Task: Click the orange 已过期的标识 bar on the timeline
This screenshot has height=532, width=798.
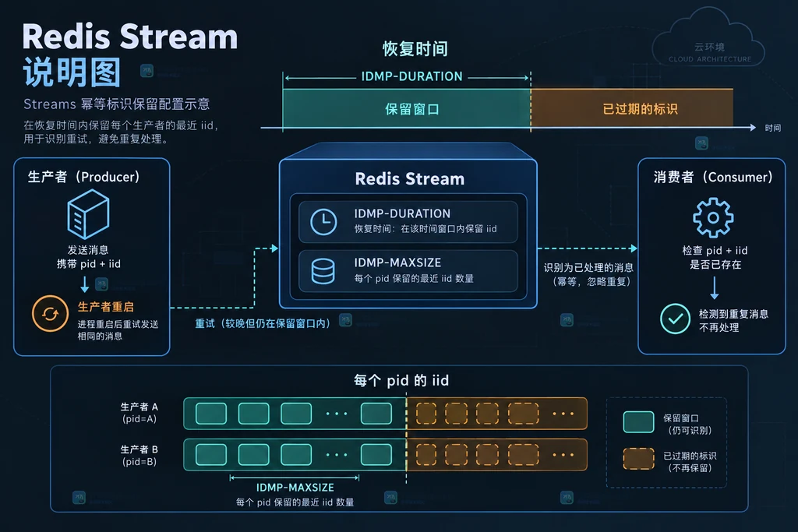Action: 631,108
